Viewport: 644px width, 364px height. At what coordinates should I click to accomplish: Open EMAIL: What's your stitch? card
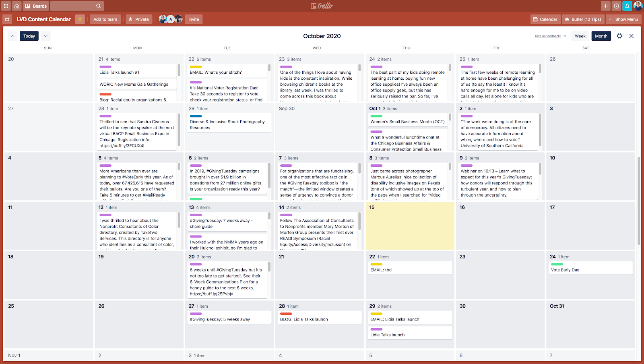227,70
